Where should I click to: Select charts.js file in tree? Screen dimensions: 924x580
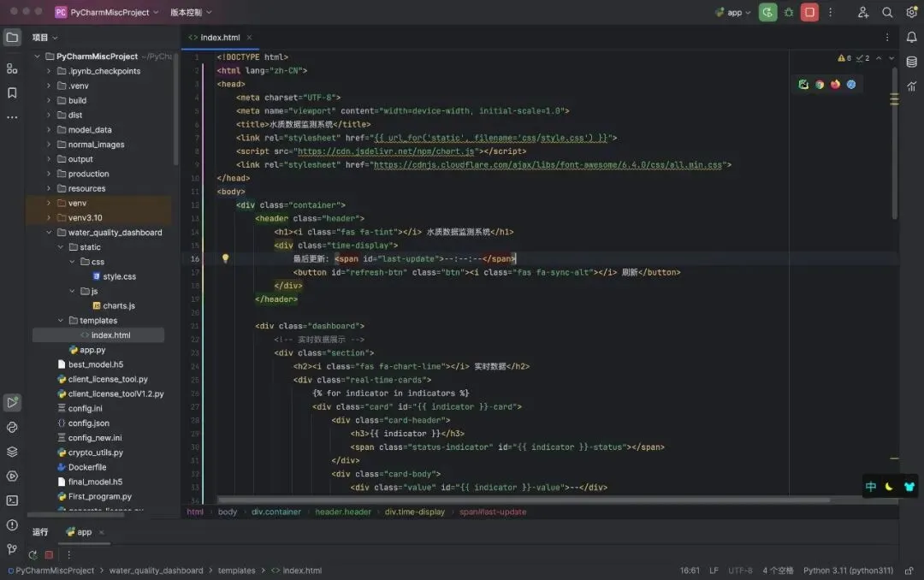(119, 306)
